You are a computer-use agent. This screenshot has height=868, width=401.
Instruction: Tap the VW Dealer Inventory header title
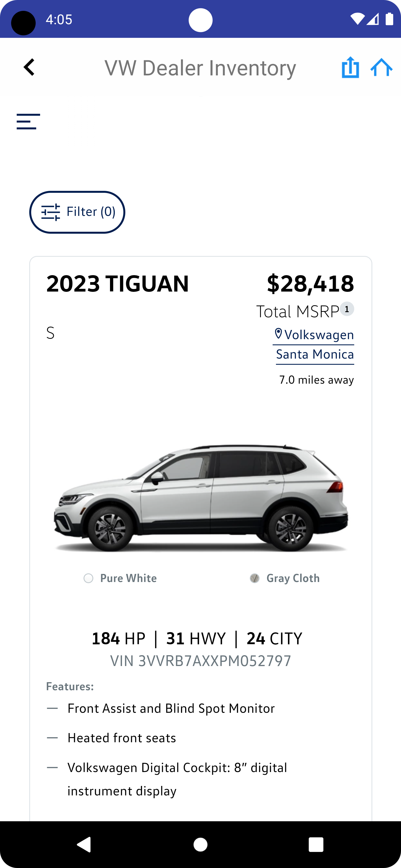tap(200, 68)
